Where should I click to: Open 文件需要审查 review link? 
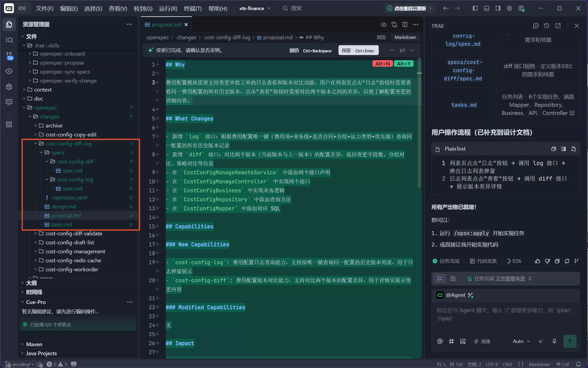tap(510, 279)
